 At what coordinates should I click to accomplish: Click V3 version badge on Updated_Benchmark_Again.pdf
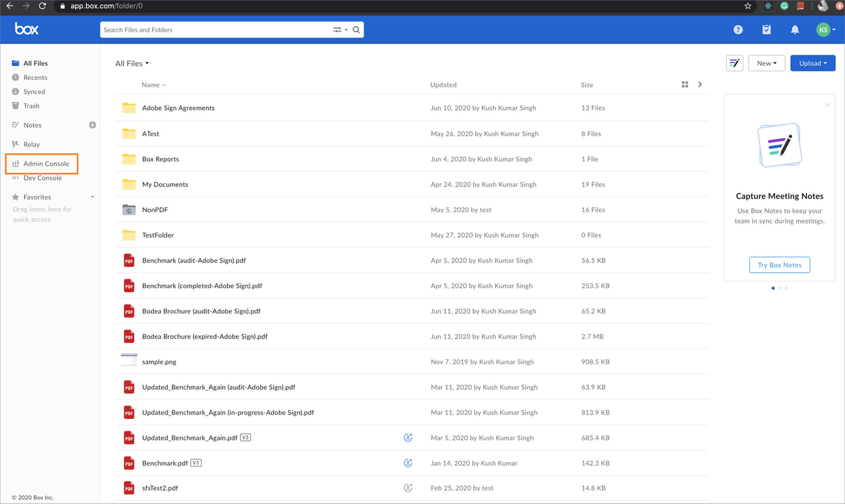point(246,437)
